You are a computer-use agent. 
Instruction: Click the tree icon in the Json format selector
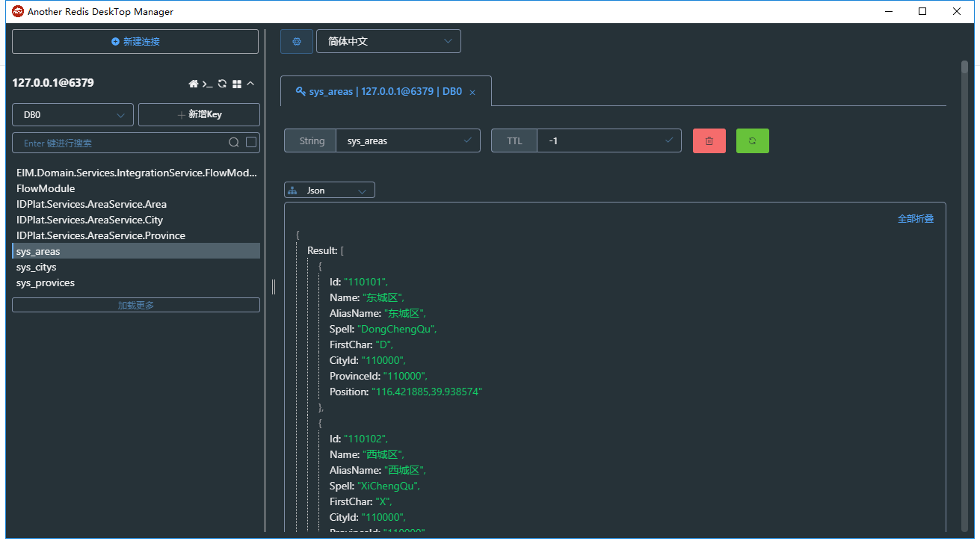click(x=293, y=191)
